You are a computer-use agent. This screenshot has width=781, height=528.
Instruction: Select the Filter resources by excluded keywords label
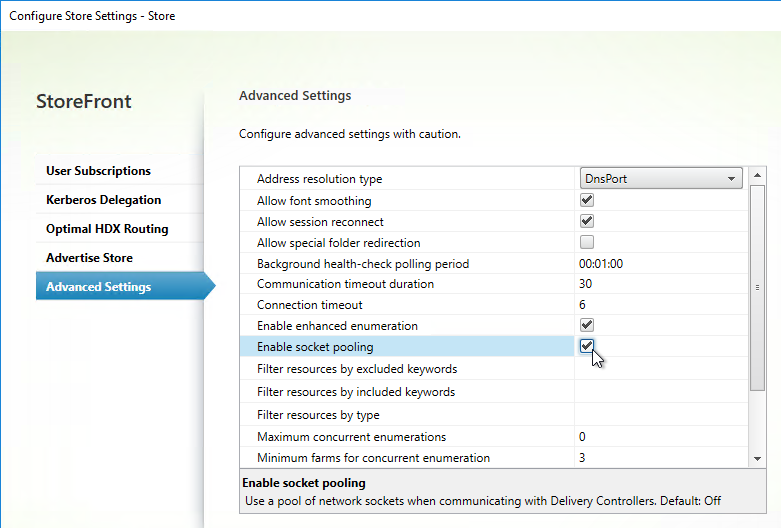tap(357, 369)
